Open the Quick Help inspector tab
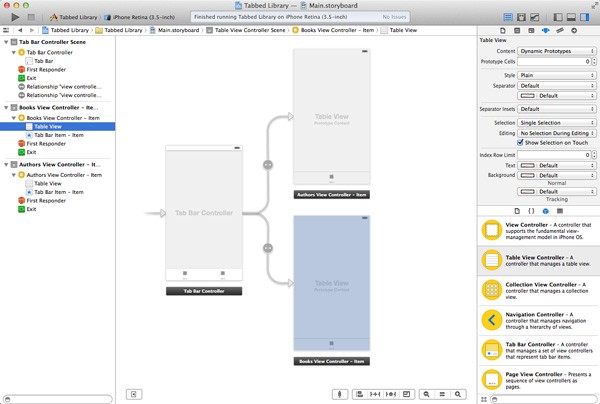Screen dimensions: 600x404 [x=517, y=31]
